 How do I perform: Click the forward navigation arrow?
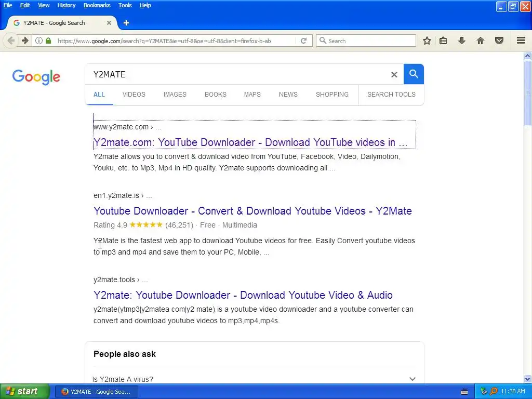(x=25, y=41)
